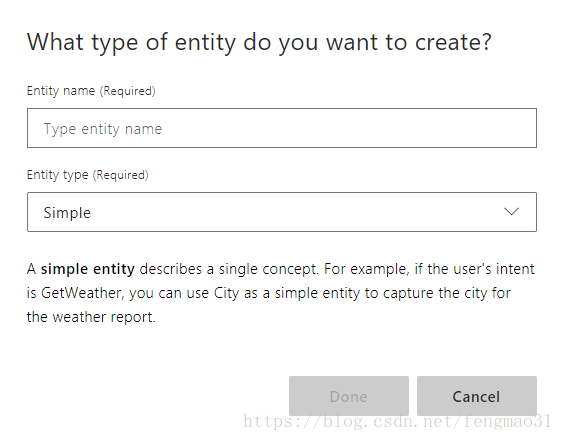
Task: Click the dialog heading 'What type of entity'
Action: click(131, 42)
